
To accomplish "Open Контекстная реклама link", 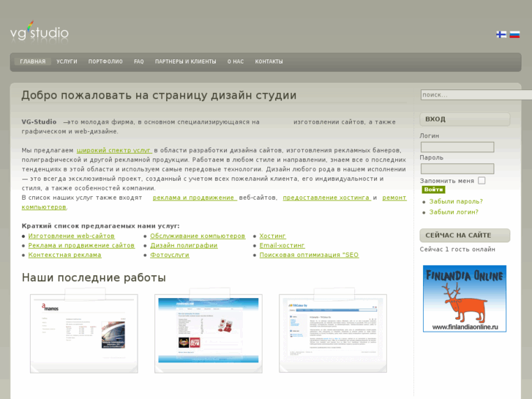I will 65,255.
